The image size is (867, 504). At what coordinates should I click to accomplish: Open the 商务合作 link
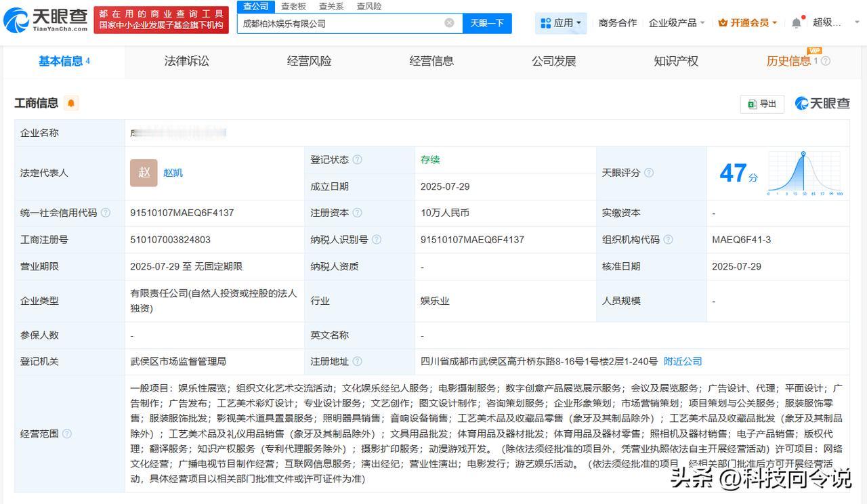pos(618,23)
